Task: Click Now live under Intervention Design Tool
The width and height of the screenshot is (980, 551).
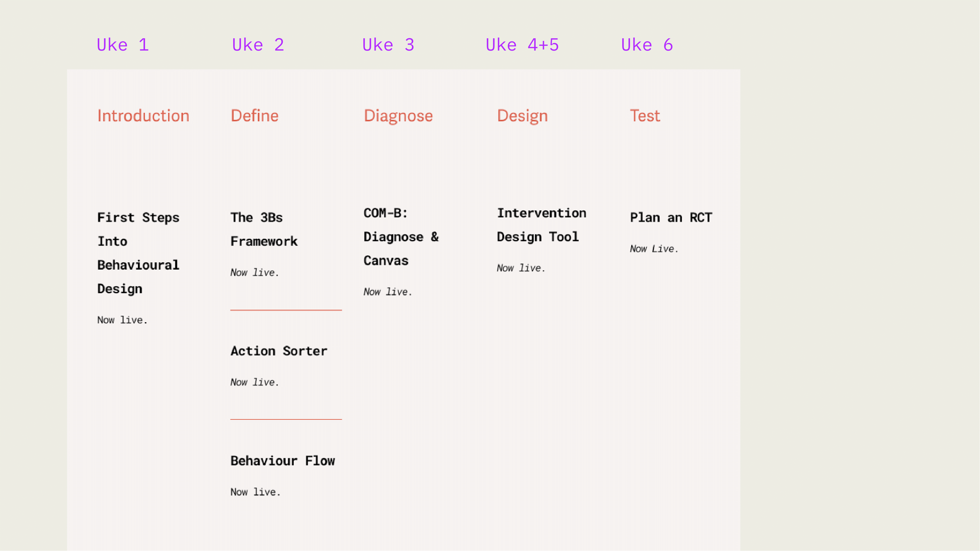Action: 521,268
